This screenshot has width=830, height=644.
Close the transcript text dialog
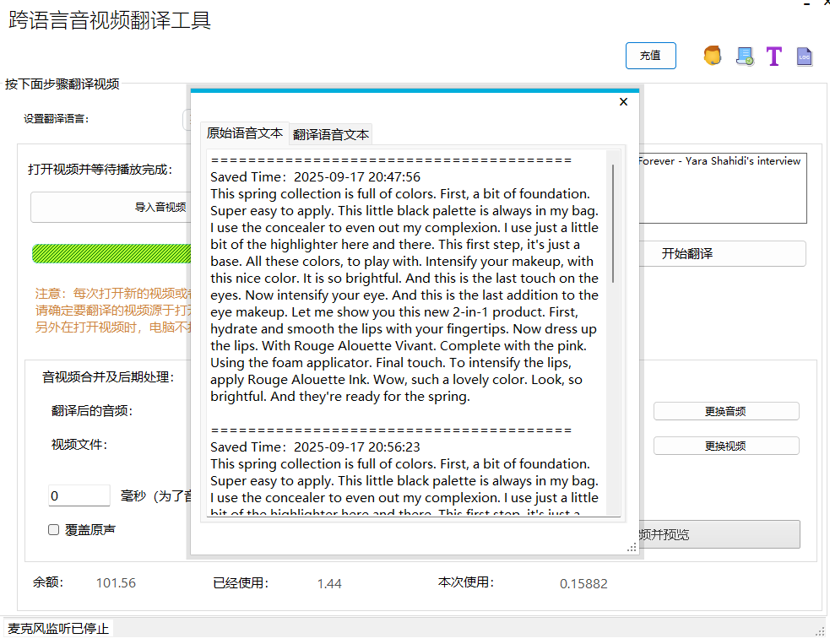pyautogui.click(x=623, y=101)
